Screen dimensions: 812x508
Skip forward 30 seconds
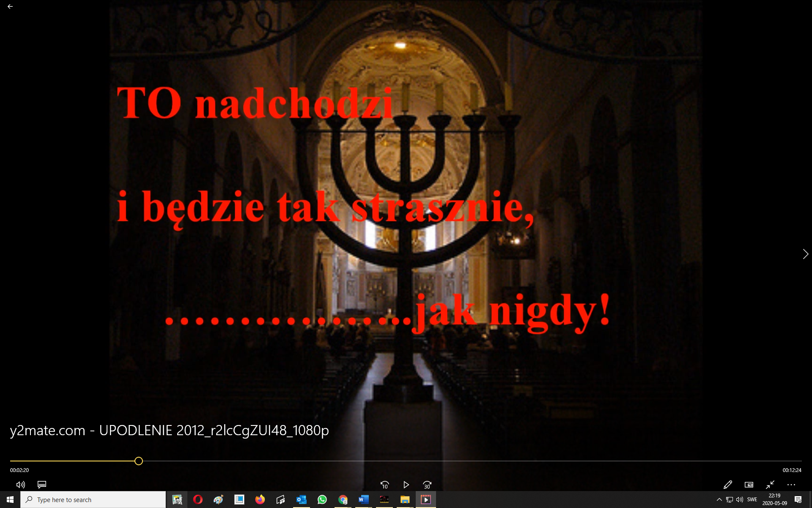[x=427, y=485]
